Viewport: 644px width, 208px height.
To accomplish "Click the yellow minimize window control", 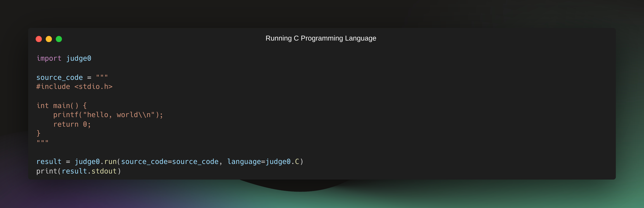I will (49, 39).
